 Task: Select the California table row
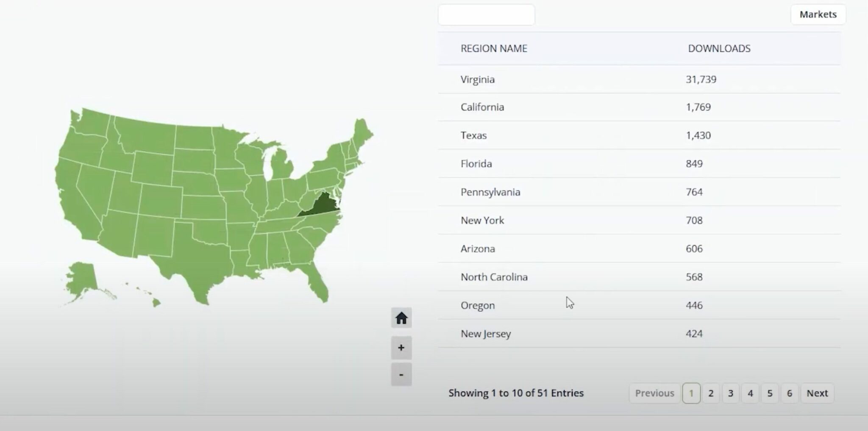click(x=482, y=107)
